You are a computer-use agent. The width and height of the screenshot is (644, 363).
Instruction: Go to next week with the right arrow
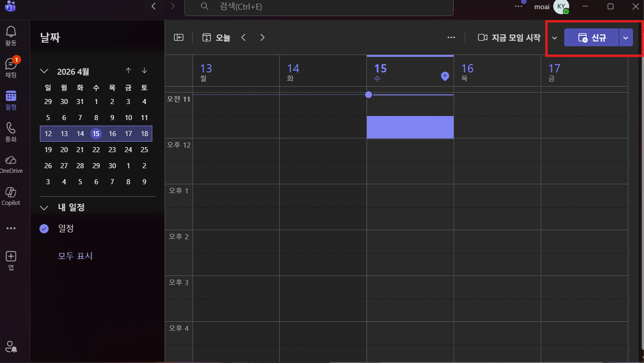pyautogui.click(x=262, y=38)
